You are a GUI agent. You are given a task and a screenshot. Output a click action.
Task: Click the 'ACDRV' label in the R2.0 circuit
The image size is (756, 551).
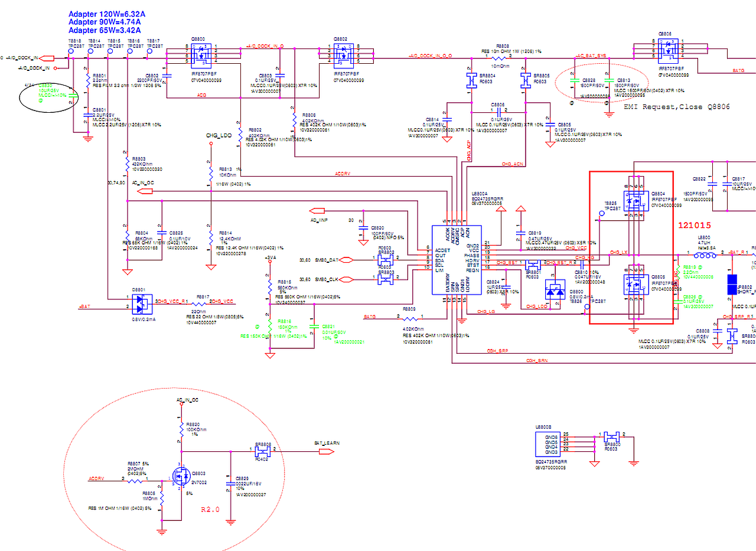[96, 478]
